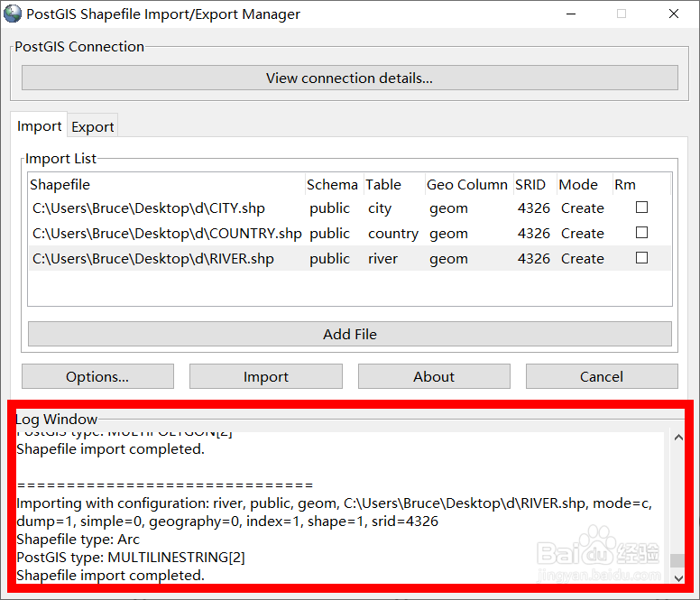Edit the country table name field
Viewport: 700px width, 600px height.
pos(392,234)
